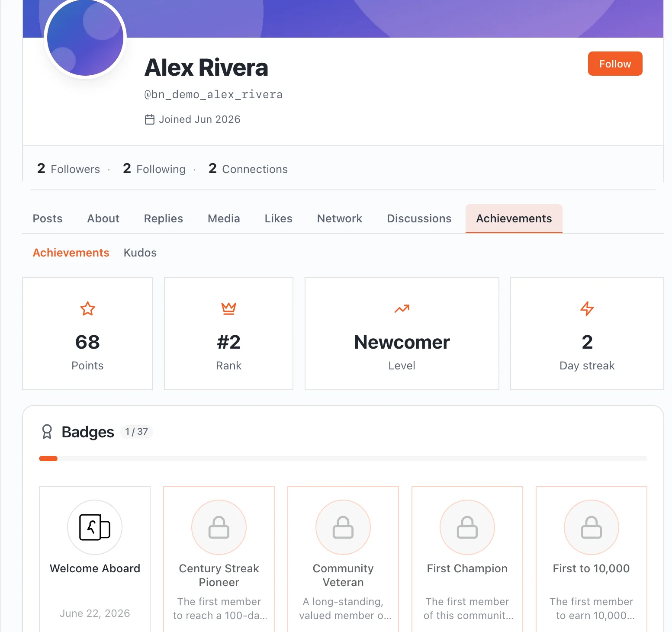The height and width of the screenshot is (632, 672).
Task: Click the Alex Rivera name heading
Action: pos(206,67)
